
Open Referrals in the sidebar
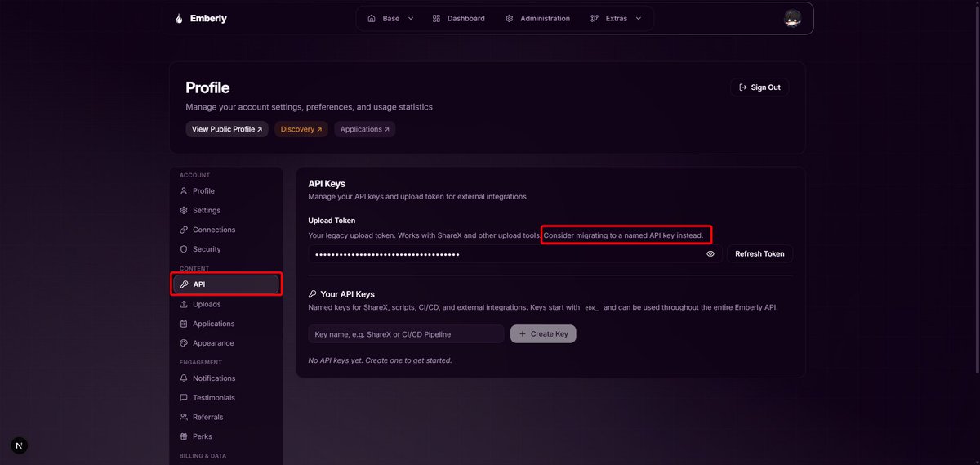click(x=227, y=417)
